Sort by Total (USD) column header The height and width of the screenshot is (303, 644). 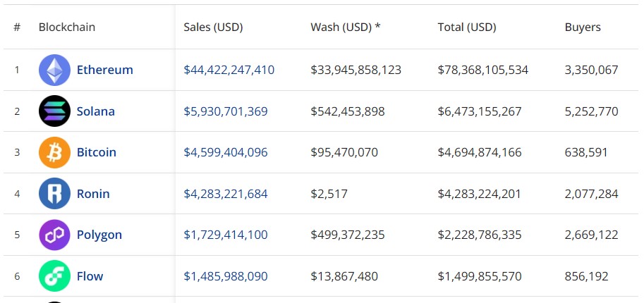tap(467, 27)
